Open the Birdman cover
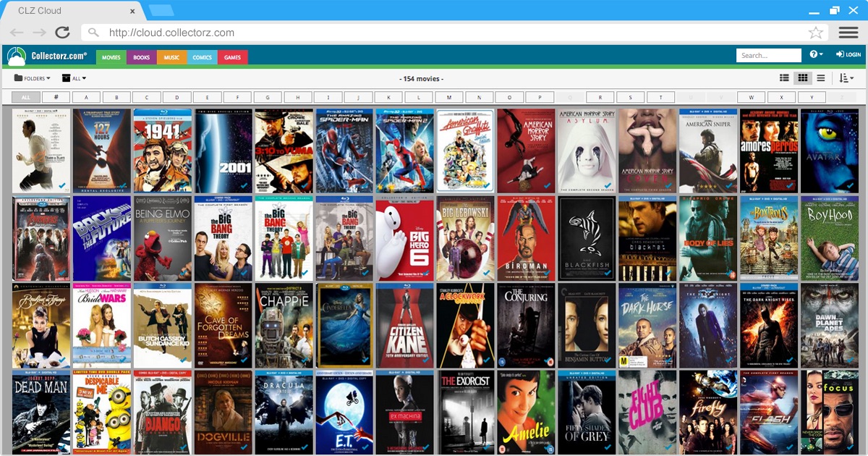The height and width of the screenshot is (456, 868). tap(527, 238)
